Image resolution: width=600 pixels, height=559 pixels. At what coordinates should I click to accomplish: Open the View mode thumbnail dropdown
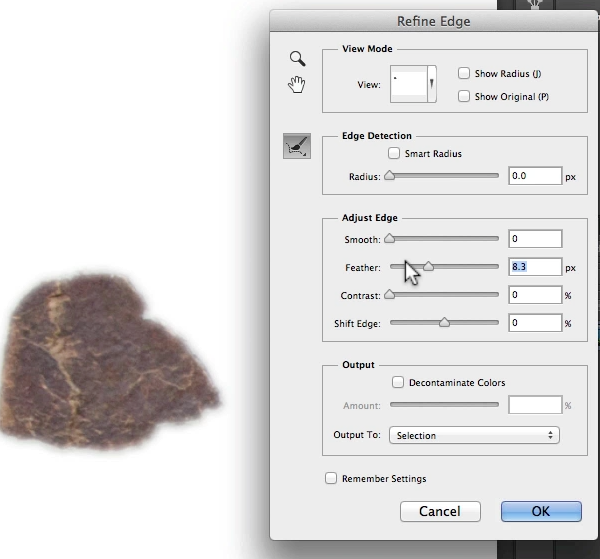tap(413, 84)
